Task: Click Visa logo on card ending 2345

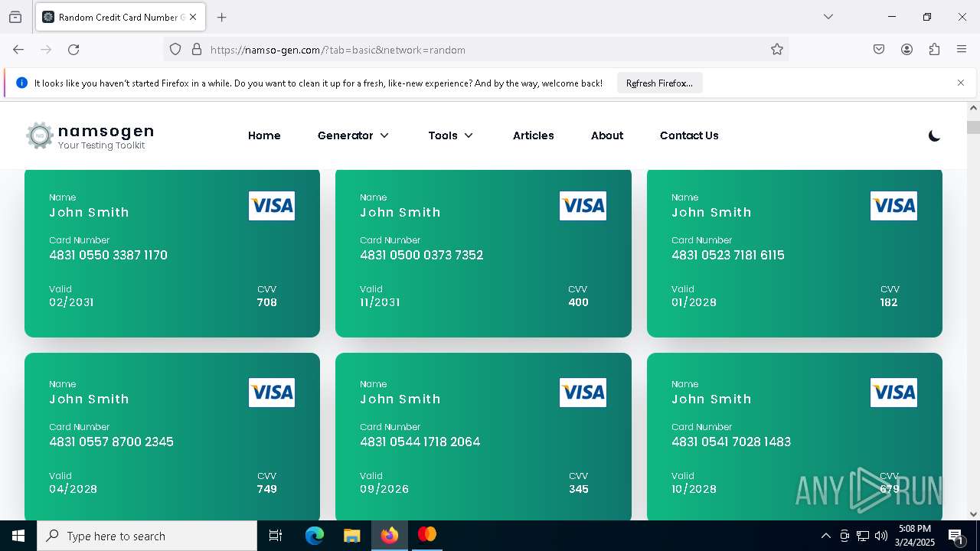Action: click(272, 393)
